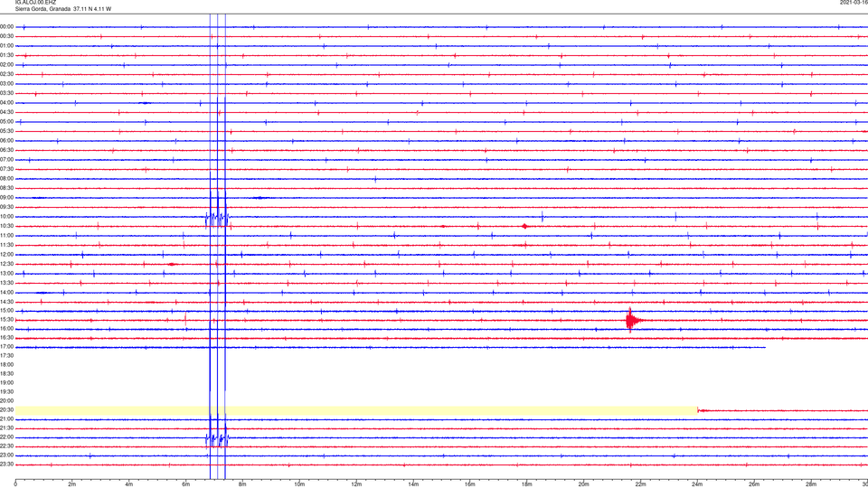Select the 03:30 time label
The image size is (868, 488).
coord(6,93)
